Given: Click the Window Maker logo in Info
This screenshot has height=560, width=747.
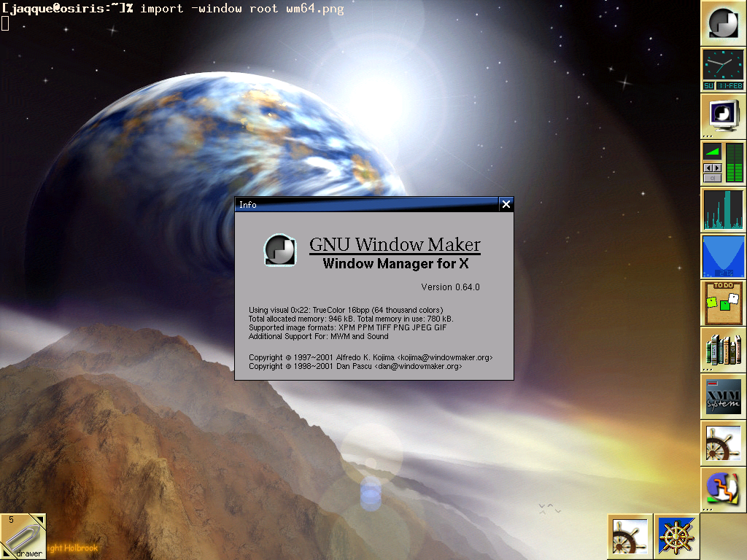Looking at the screenshot, I should [x=280, y=250].
